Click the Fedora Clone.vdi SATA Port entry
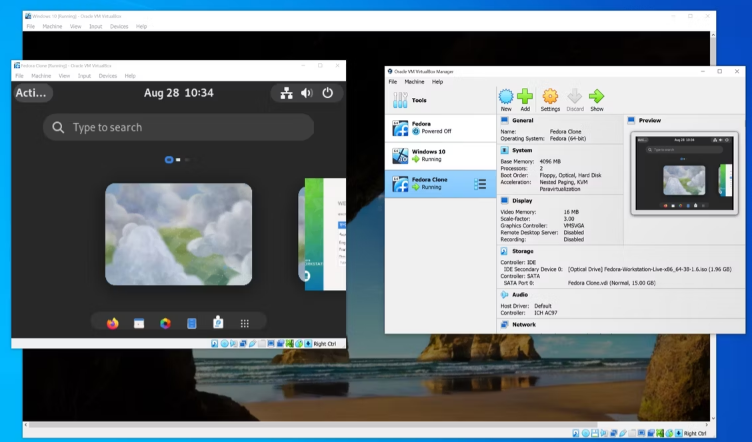752x442 pixels. click(611, 283)
